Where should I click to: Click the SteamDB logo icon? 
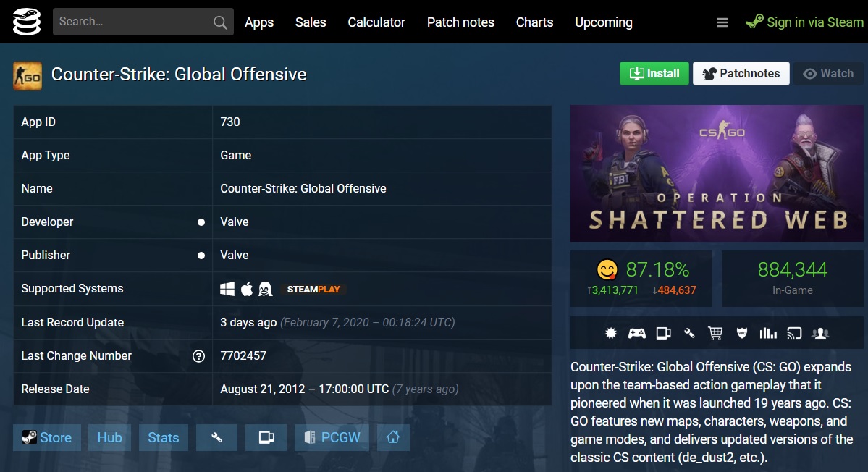pos(25,22)
